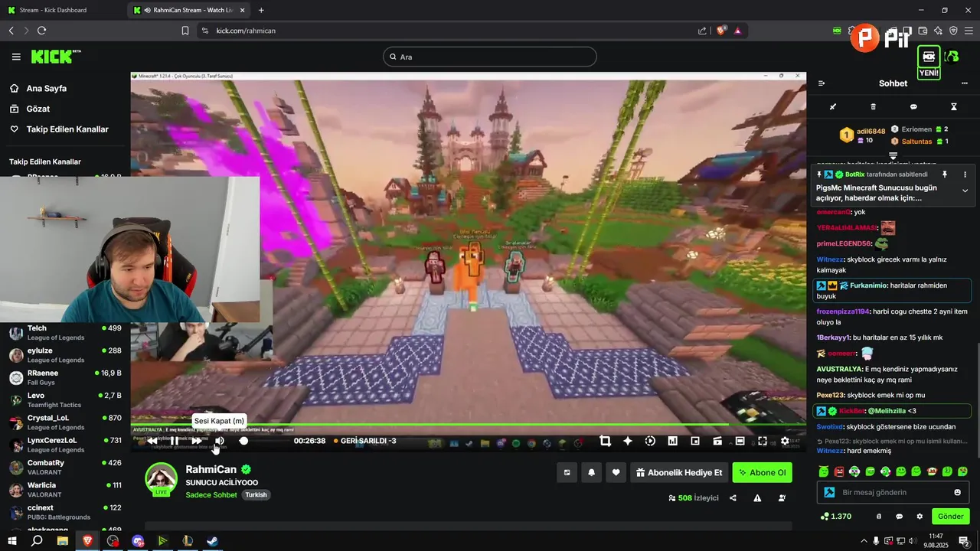
Task: Toggle channel notifications bell
Action: 591,473
